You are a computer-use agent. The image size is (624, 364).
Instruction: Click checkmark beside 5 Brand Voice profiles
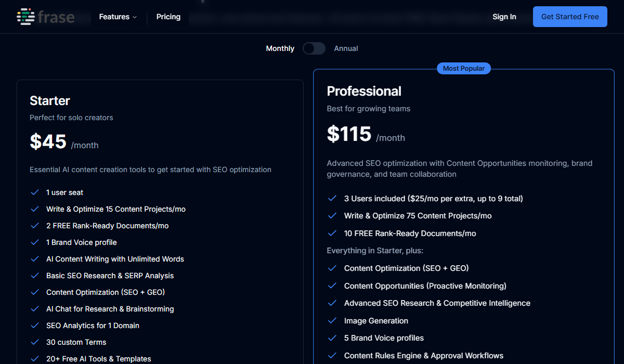(x=332, y=338)
